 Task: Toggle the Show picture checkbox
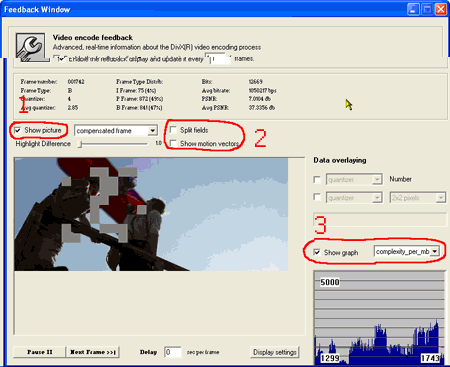click(x=18, y=130)
